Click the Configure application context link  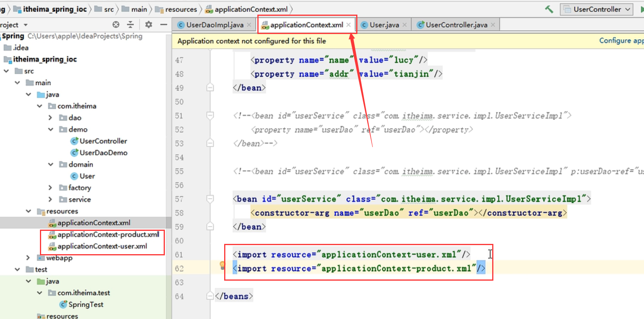[621, 41]
